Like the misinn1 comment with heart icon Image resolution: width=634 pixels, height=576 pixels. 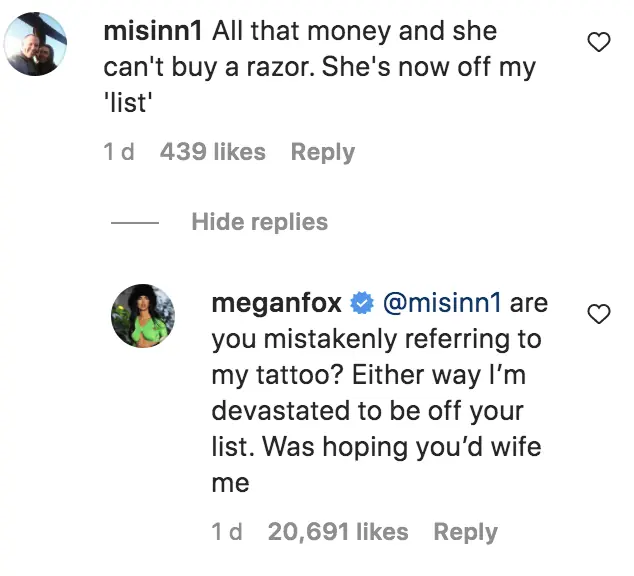point(598,42)
